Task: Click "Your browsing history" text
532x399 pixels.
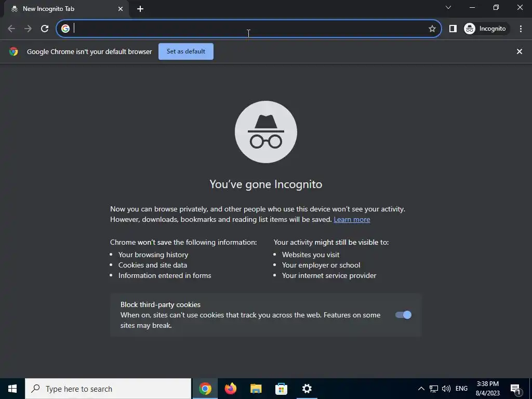Action: 153,255
